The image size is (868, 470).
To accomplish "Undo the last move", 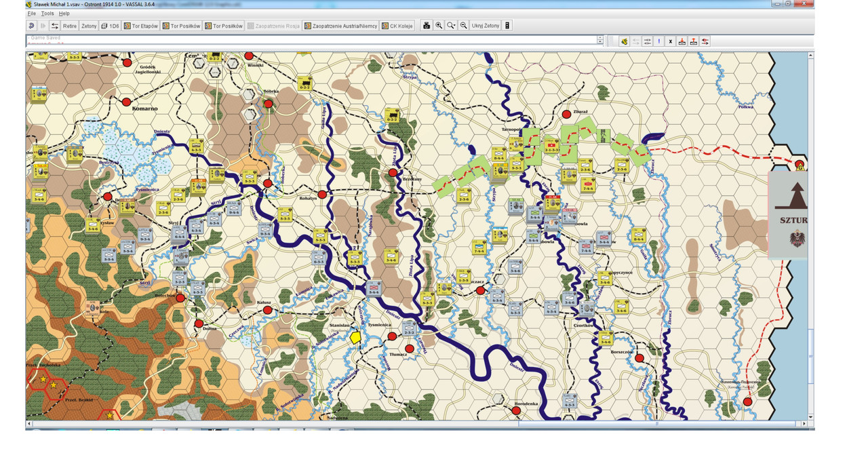I will 31,26.
